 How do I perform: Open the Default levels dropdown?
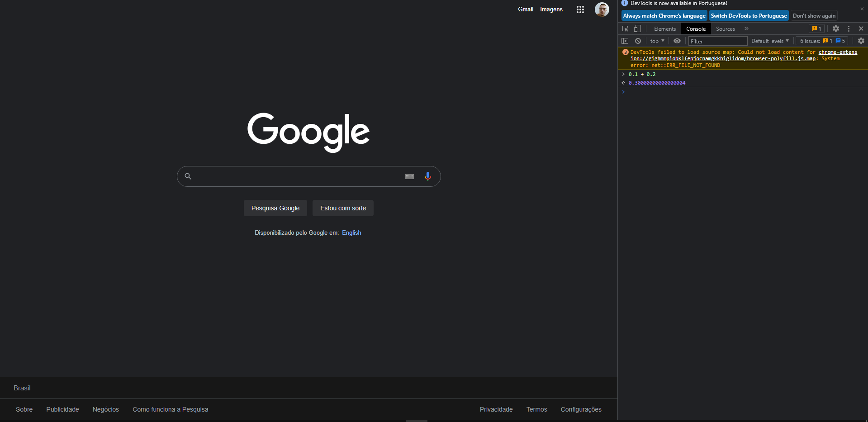[x=770, y=41]
